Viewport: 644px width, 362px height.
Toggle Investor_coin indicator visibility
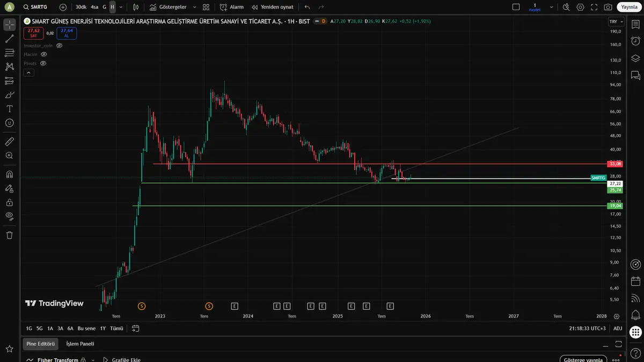click(x=60, y=46)
